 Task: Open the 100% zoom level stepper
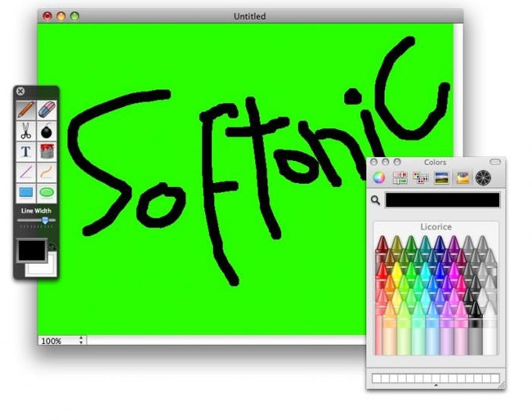(x=81, y=340)
